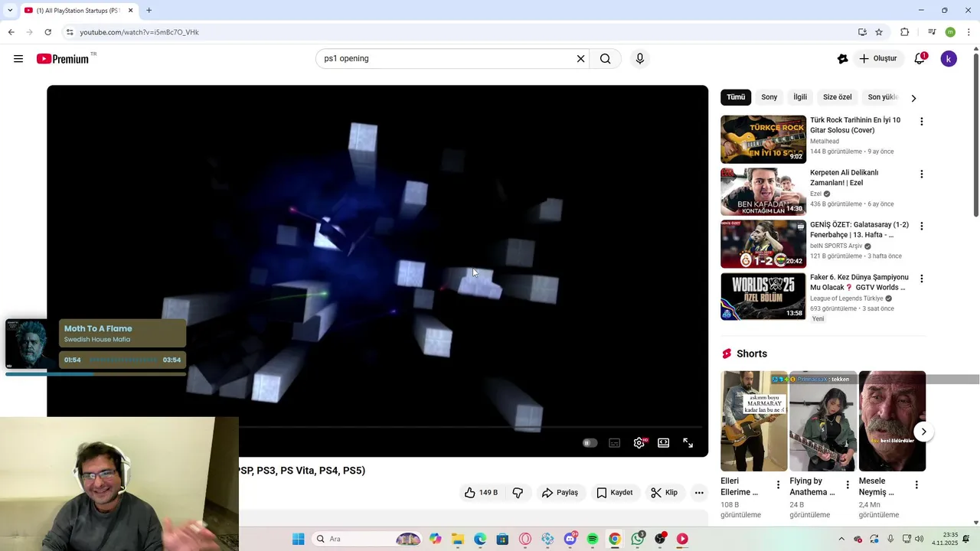The height and width of the screenshot is (551, 980).
Task: Open the YouTube hamburger guide menu
Action: click(18, 59)
